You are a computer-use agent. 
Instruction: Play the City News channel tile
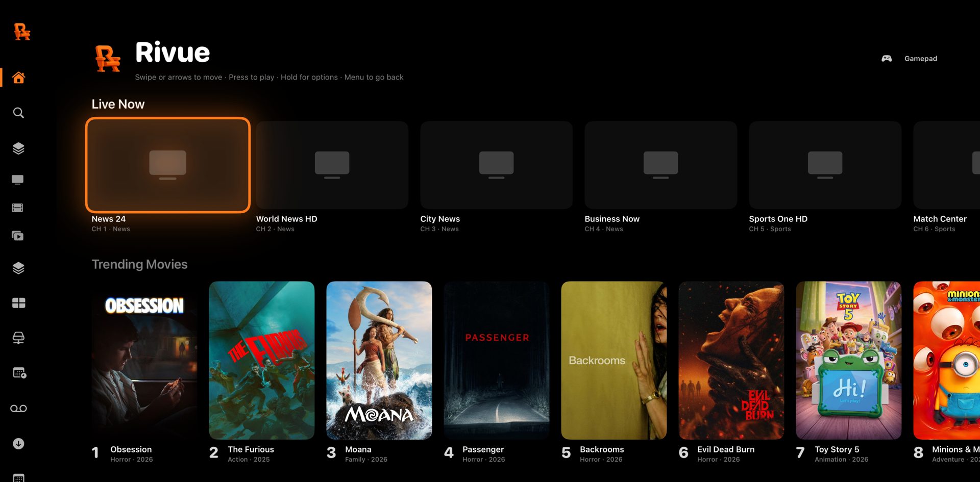[x=496, y=165]
